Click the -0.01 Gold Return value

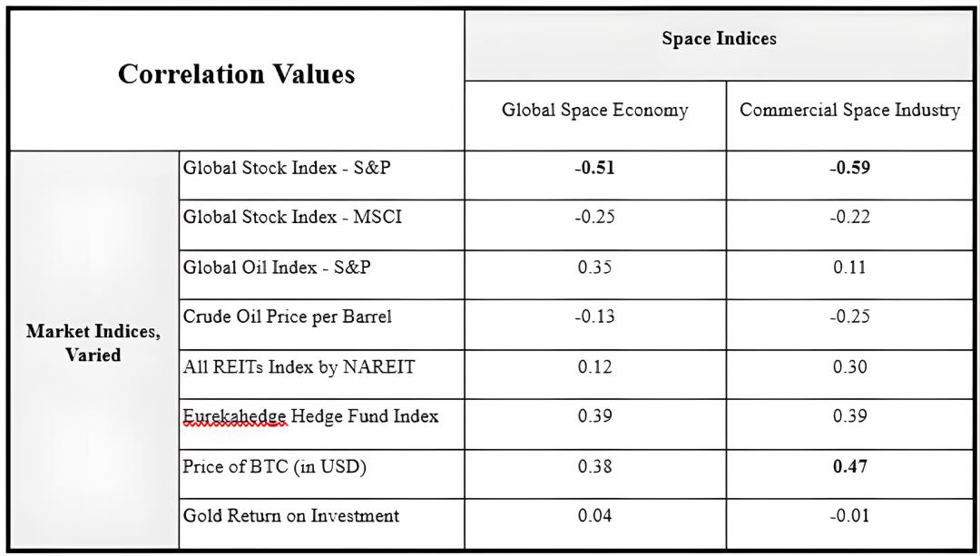(x=849, y=516)
